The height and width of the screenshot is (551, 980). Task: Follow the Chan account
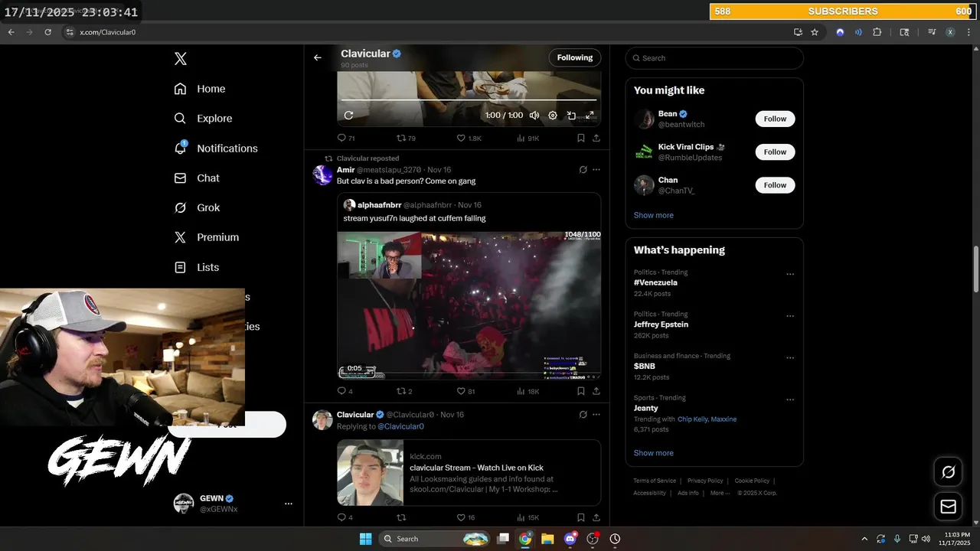coord(775,185)
